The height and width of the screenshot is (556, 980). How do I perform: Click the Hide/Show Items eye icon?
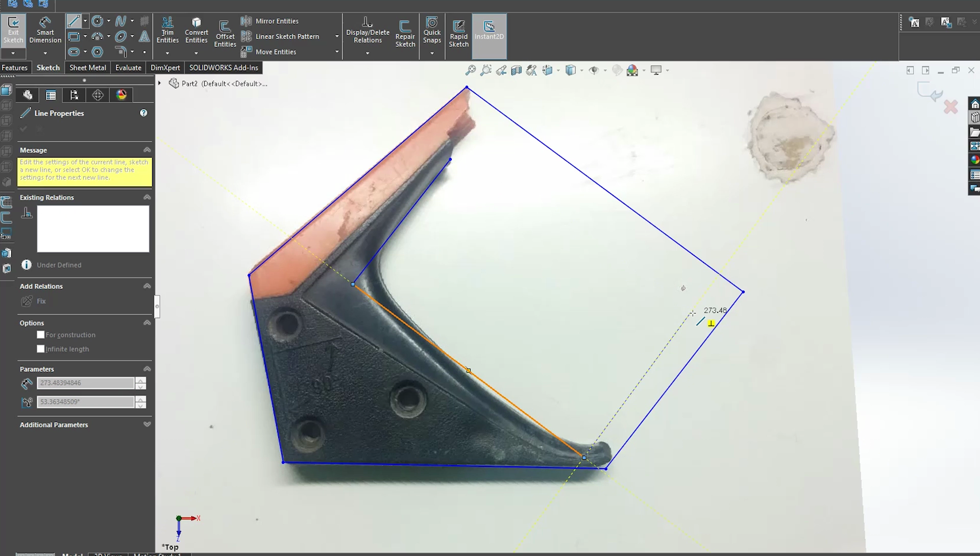[594, 70]
